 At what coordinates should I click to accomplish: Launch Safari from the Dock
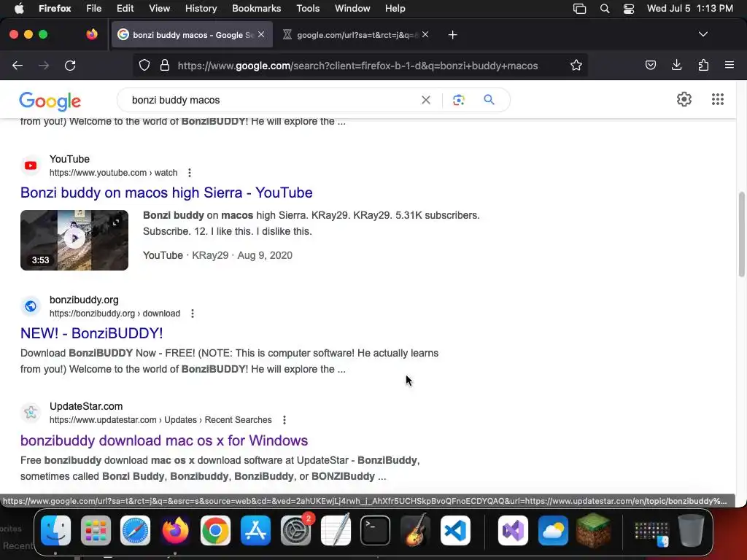tap(135, 530)
